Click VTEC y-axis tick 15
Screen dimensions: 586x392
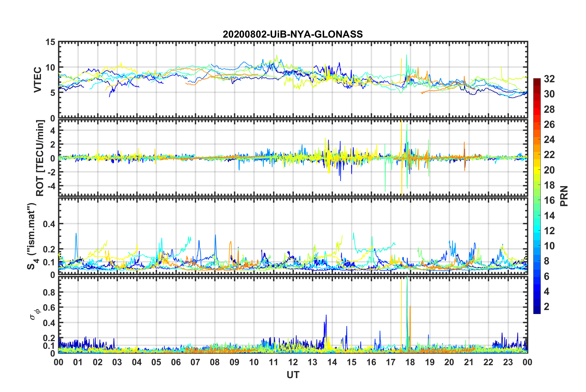(x=51, y=42)
